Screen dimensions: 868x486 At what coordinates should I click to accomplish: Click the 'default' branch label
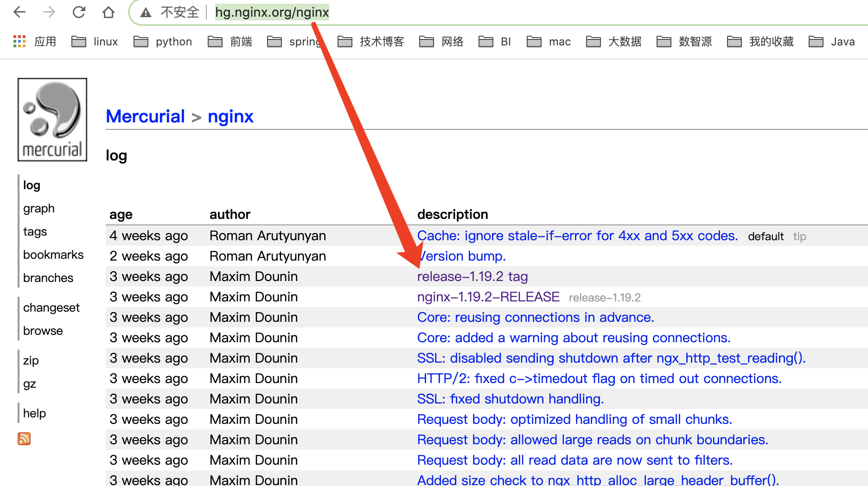click(766, 237)
